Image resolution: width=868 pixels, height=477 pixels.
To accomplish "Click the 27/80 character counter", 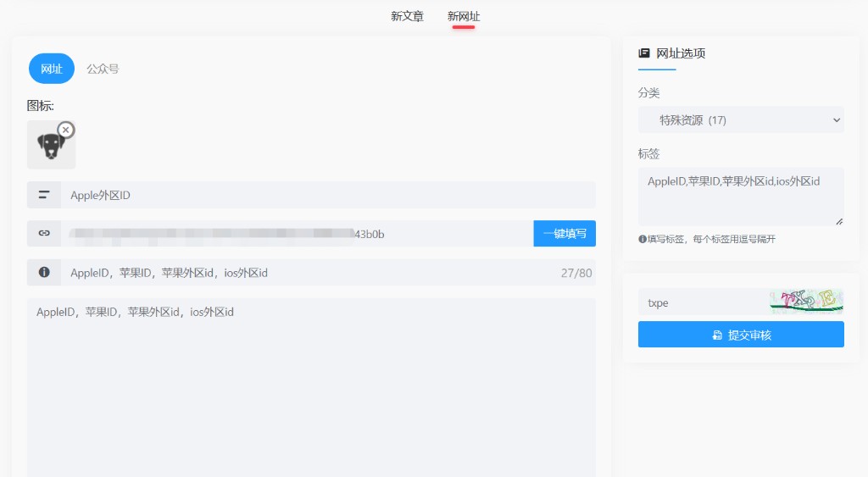I will pos(576,273).
